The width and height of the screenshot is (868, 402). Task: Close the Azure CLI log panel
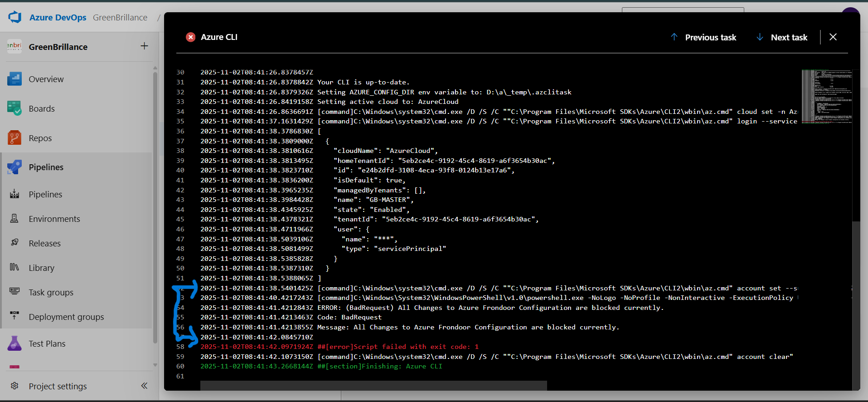(833, 37)
